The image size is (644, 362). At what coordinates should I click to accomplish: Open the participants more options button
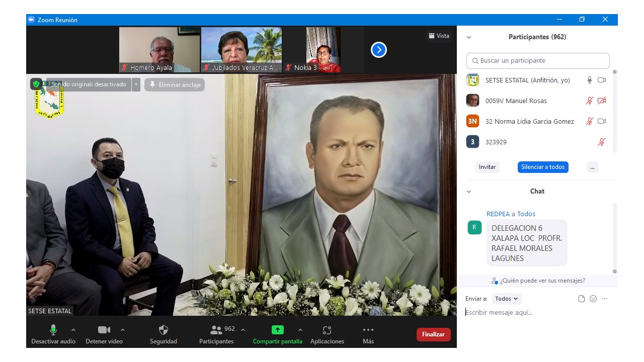(x=592, y=167)
